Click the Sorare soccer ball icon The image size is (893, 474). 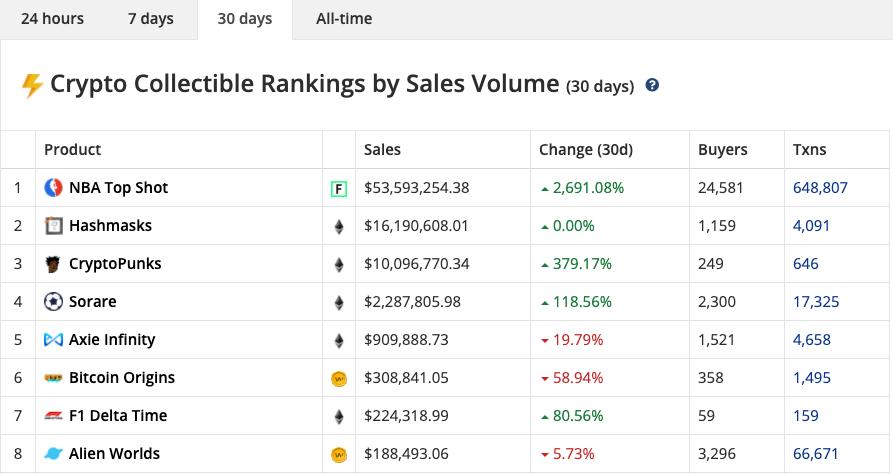pyautogui.click(x=54, y=302)
